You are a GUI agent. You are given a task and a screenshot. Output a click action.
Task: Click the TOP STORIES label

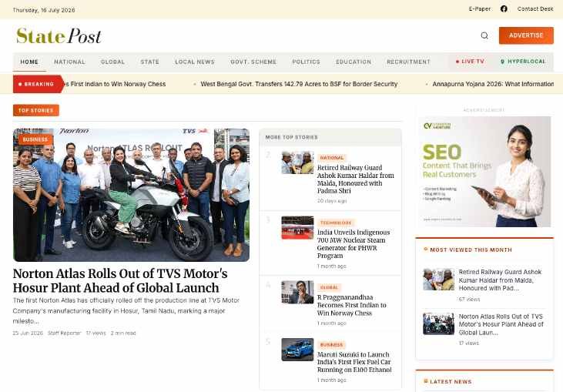[36, 110]
